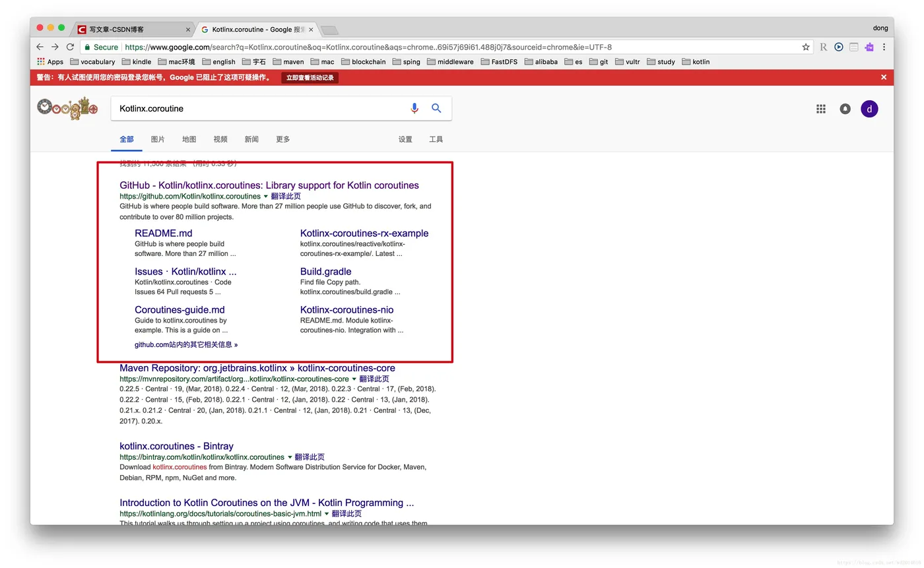Open the Kotlinx-coroutines-rx-example sitelink
Screen dimensions: 924x568
tap(364, 234)
